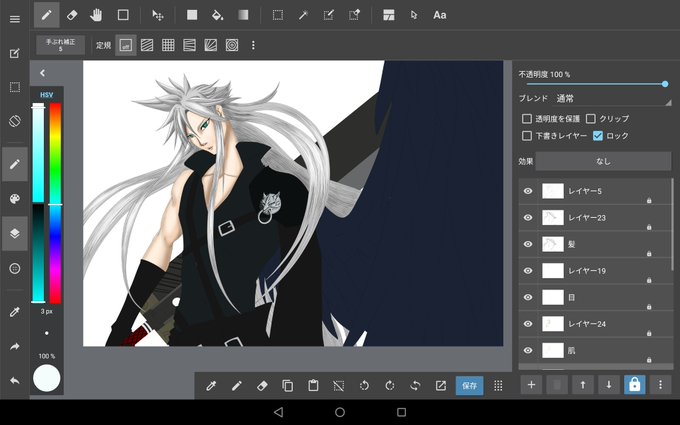
Task: Select the Shape rectangle tool
Action: (x=123, y=15)
